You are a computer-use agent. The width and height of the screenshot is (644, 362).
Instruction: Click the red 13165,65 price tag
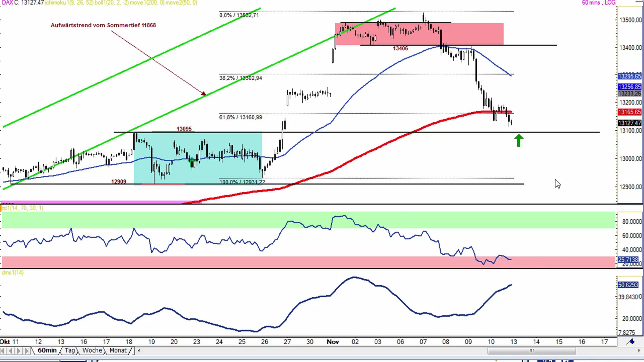pos(630,112)
